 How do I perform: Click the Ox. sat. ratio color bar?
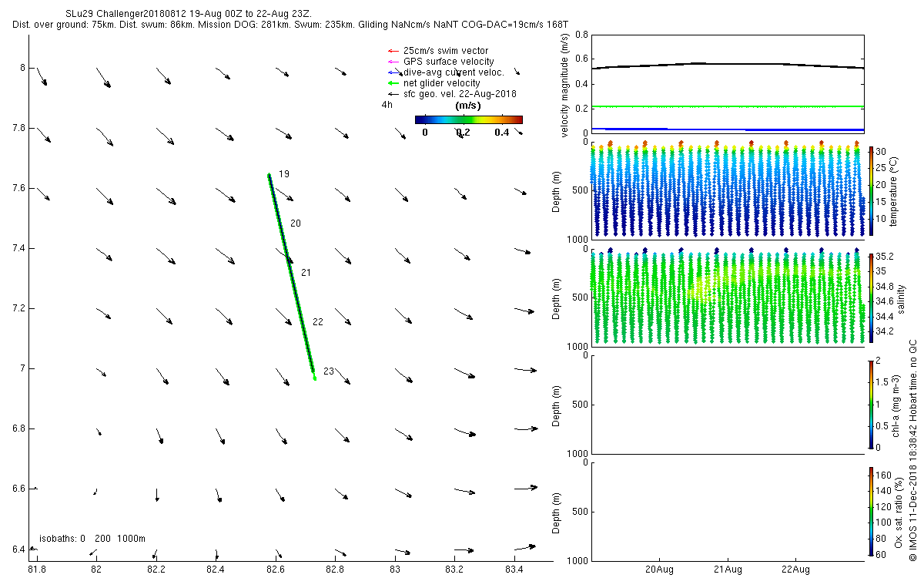click(x=871, y=511)
